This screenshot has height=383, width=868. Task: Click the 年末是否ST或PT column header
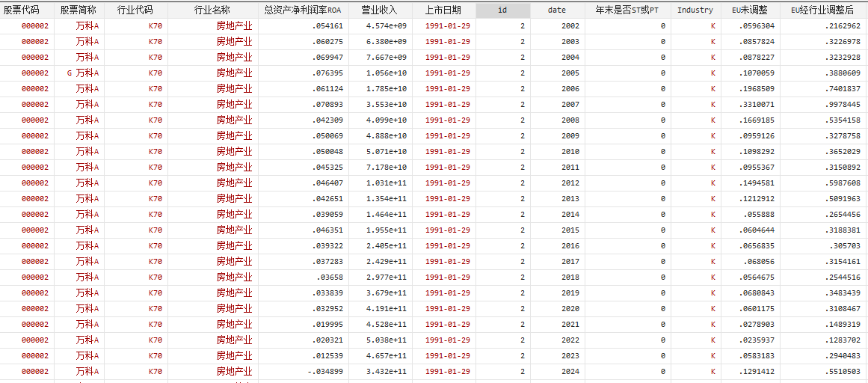(x=627, y=10)
